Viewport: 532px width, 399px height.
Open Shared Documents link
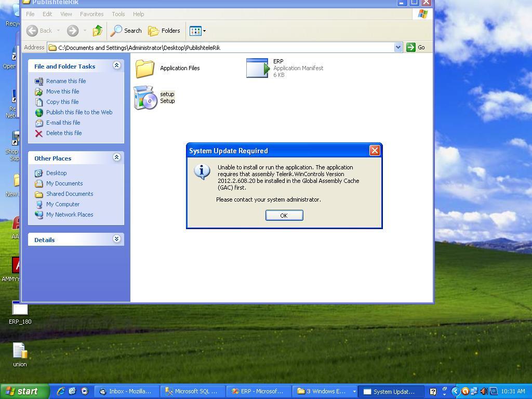pyautogui.click(x=70, y=194)
